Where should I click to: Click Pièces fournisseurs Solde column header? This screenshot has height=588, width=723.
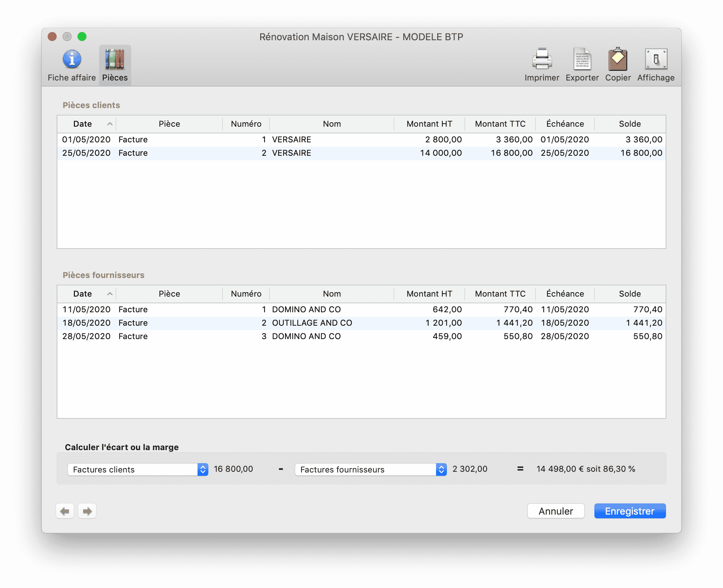tap(630, 294)
